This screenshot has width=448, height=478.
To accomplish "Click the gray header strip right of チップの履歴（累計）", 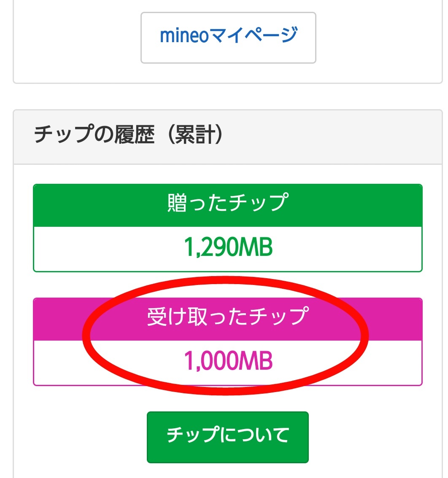I will coord(337,137).
